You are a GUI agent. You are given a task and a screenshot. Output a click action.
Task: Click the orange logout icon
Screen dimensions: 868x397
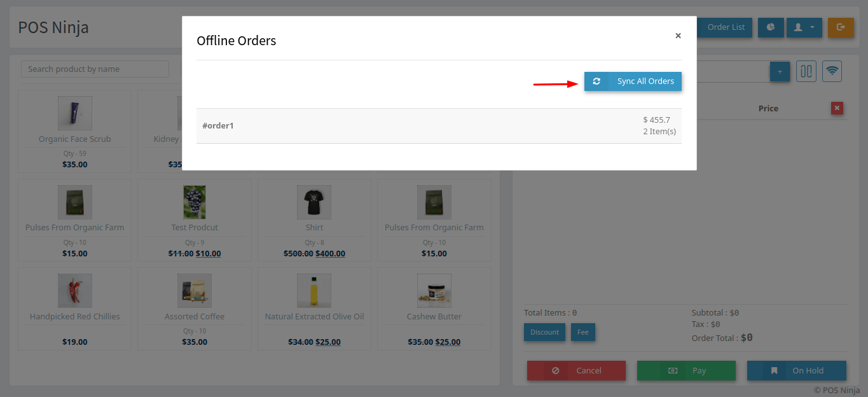841,27
